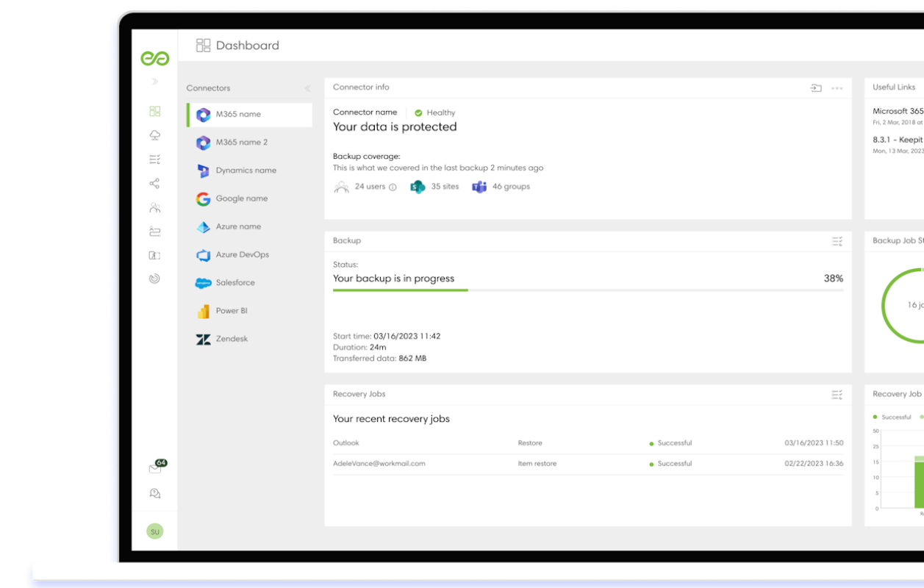Select the M365 name 2 connector
Image resolution: width=924 pixels, height=588 pixels.
(x=249, y=143)
